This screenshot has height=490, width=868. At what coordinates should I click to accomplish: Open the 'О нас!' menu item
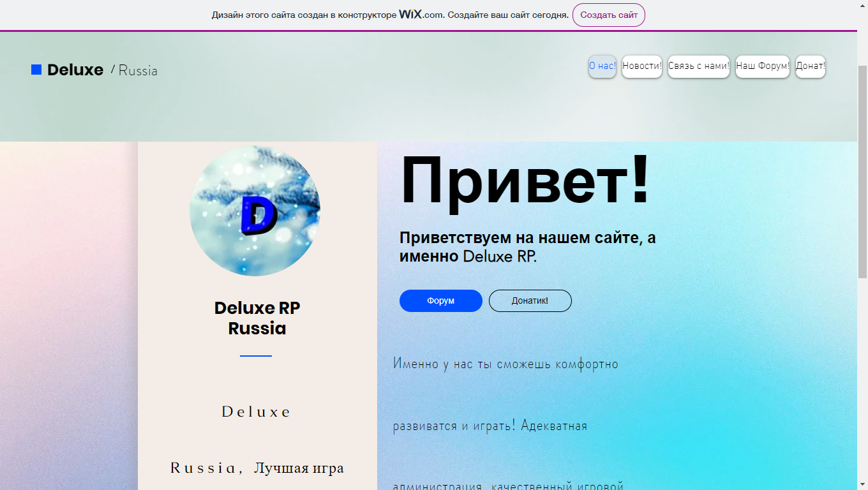pyautogui.click(x=602, y=66)
